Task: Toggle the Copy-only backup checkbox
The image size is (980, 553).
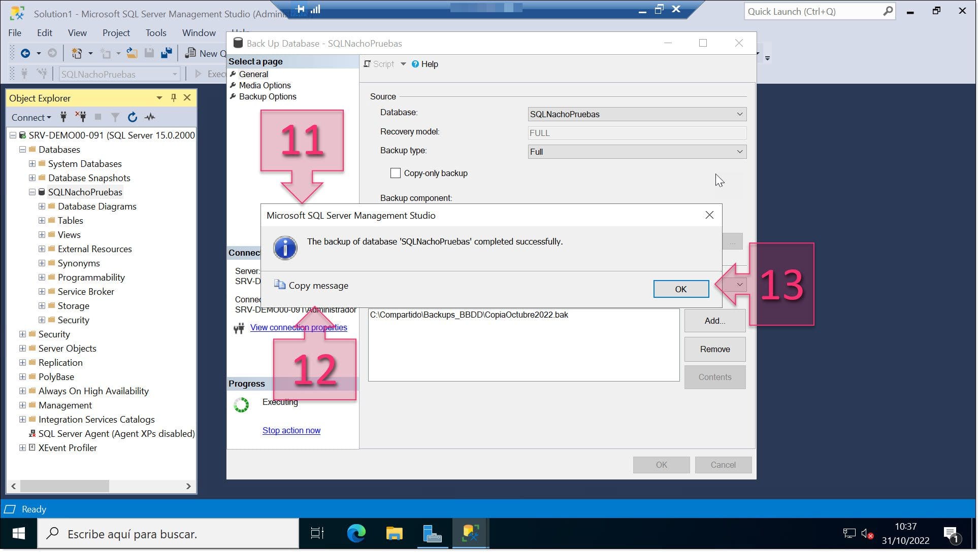Action: click(396, 174)
